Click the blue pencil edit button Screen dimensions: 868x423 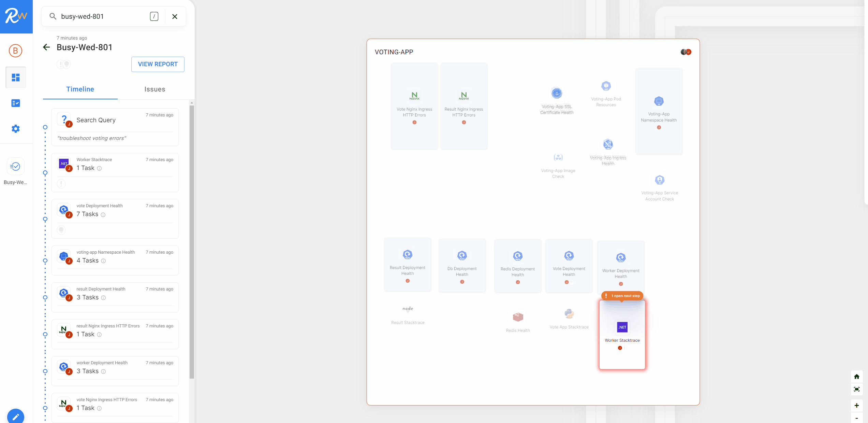[16, 416]
